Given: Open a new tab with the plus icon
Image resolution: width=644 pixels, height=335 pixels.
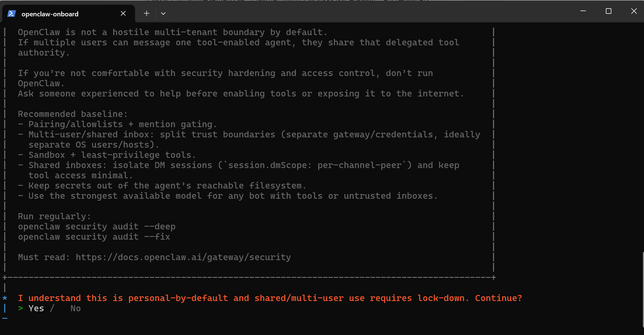Looking at the screenshot, I should 147,13.
